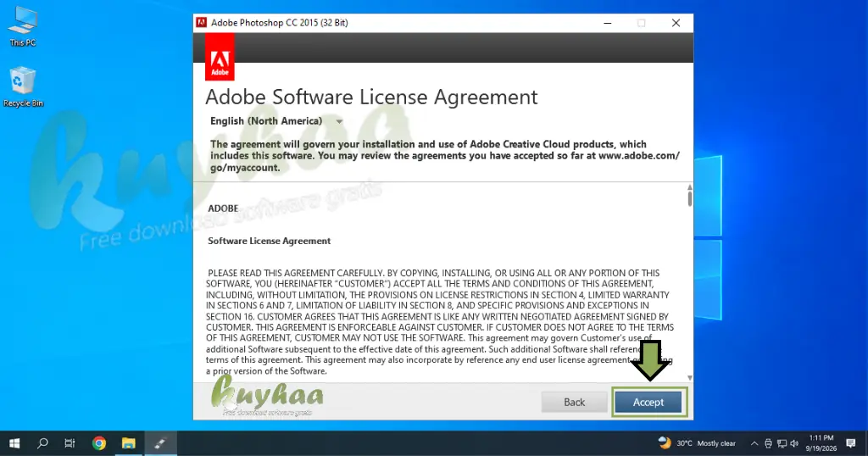
Task: Select the This PC desktop icon
Action: pyautogui.click(x=23, y=26)
